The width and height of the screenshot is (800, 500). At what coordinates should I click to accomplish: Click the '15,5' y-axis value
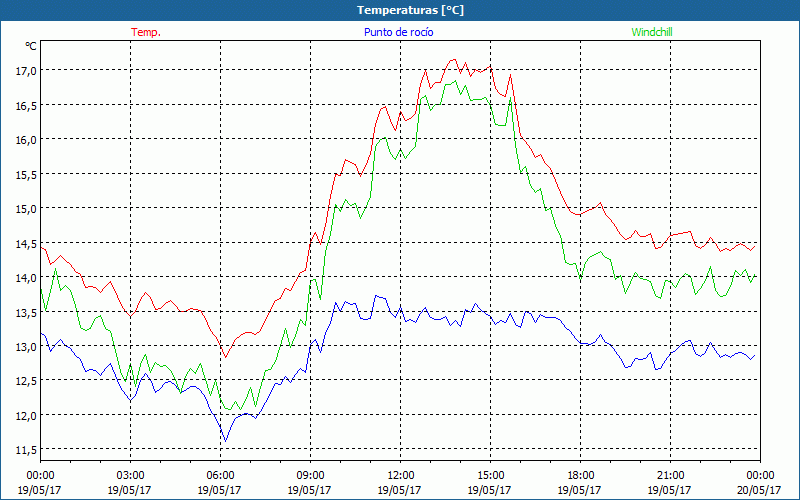(x=26, y=174)
